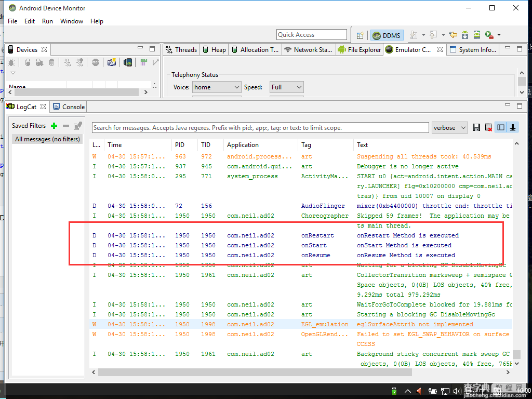The height and width of the screenshot is (399, 532).
Task: Open the Speed dropdown showing Full
Action: [x=286, y=87]
